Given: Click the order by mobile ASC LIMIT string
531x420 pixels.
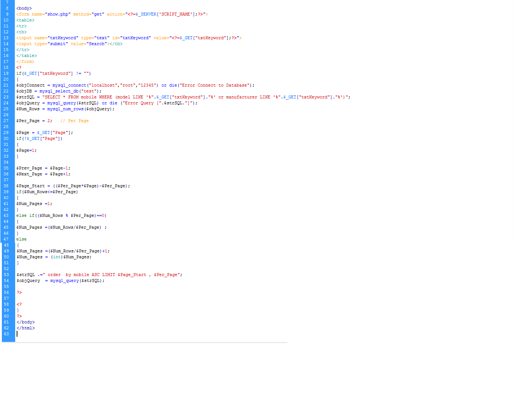Looking at the screenshot, I should point(111,275).
